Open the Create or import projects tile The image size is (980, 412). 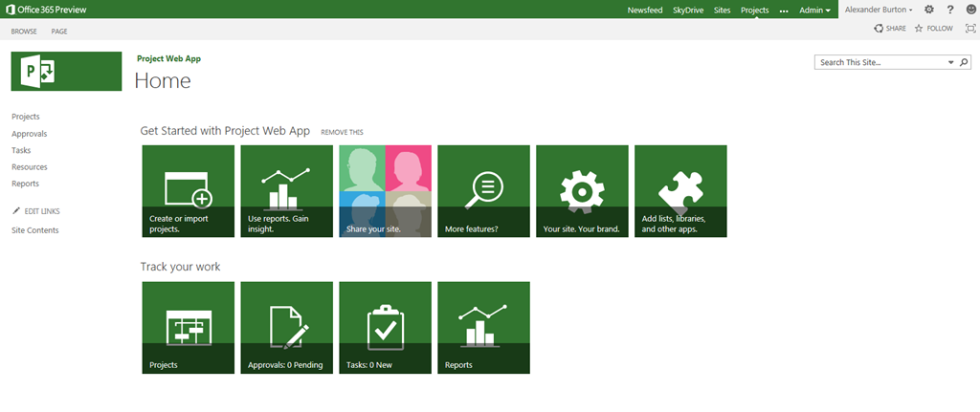point(189,191)
